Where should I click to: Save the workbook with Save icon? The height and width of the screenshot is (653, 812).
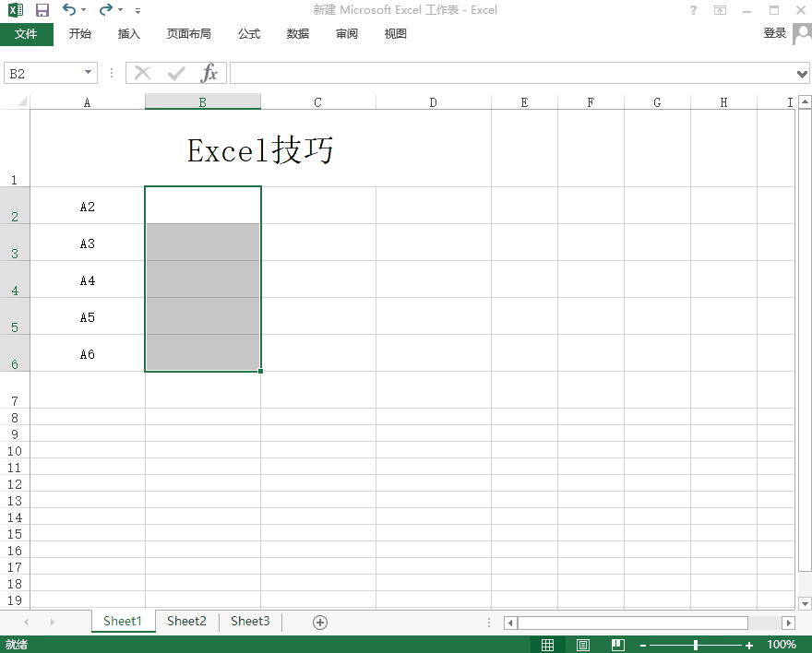tap(42, 10)
